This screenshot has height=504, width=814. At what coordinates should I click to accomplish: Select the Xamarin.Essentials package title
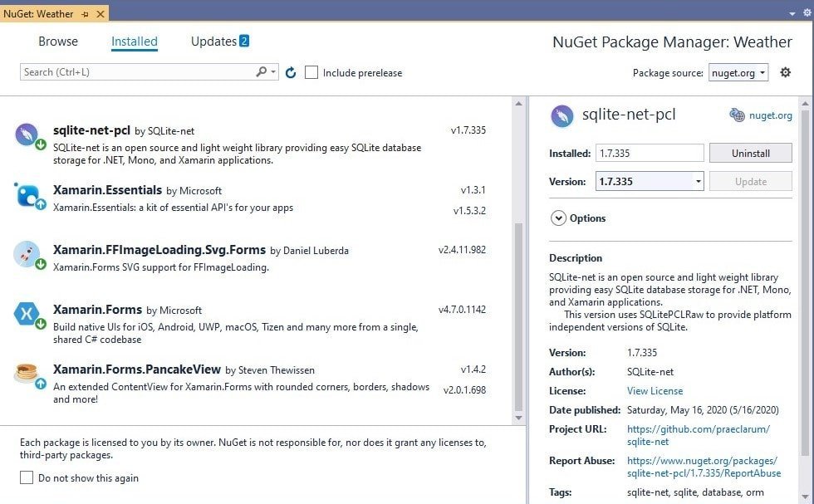(x=107, y=190)
